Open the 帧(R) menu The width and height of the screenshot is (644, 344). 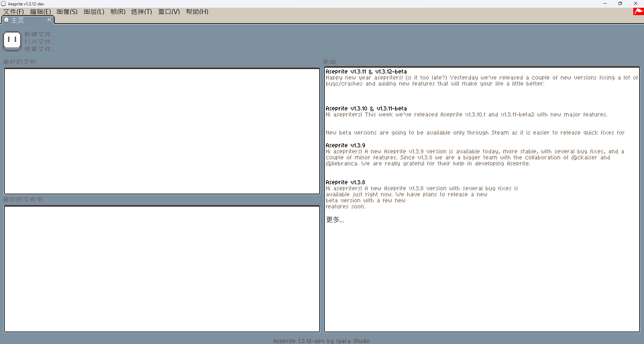click(x=118, y=12)
